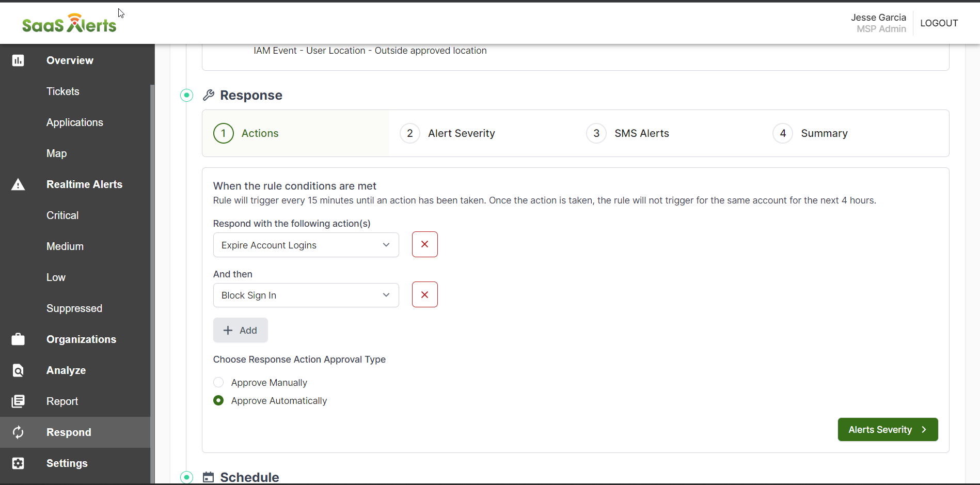Screen dimensions: 980x485
Task: Click the Response section status circle
Action: click(187, 95)
